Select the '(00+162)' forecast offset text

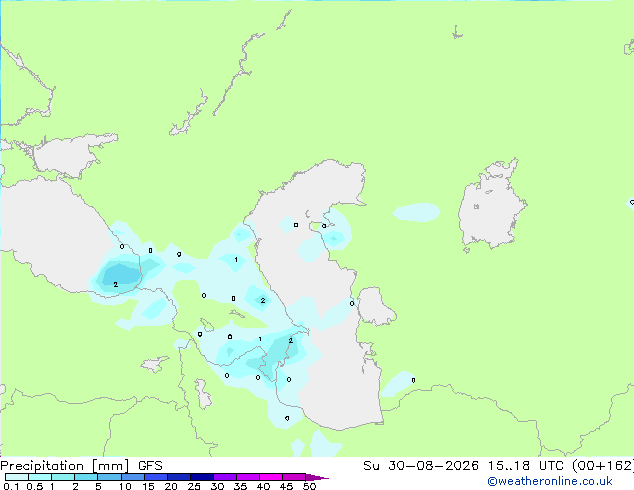pyautogui.click(x=603, y=466)
